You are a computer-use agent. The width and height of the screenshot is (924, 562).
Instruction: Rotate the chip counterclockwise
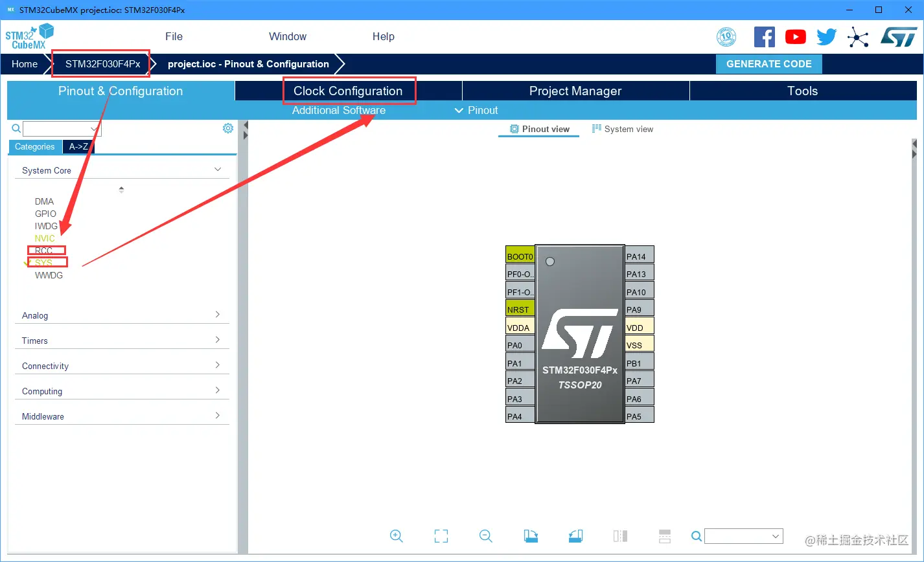coord(575,535)
